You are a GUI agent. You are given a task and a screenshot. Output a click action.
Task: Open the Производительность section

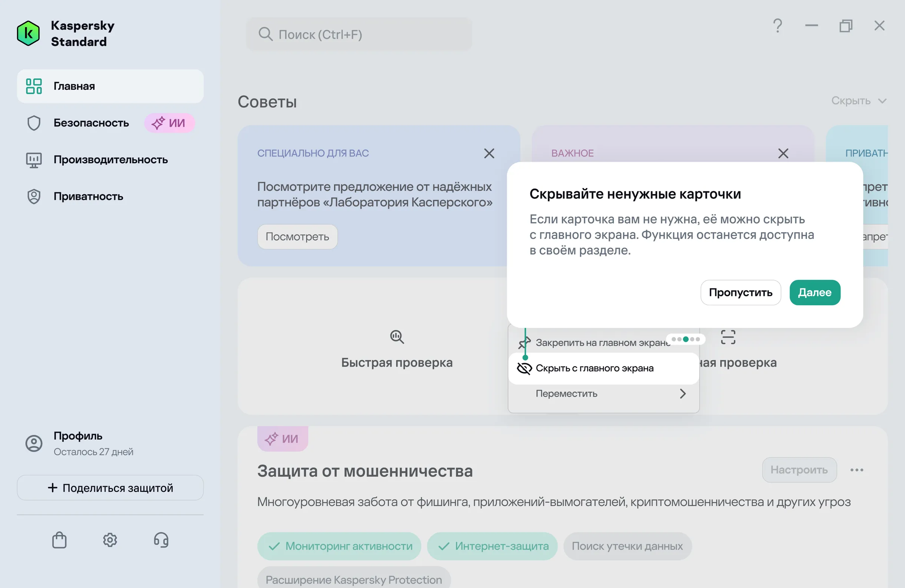pyautogui.click(x=110, y=160)
